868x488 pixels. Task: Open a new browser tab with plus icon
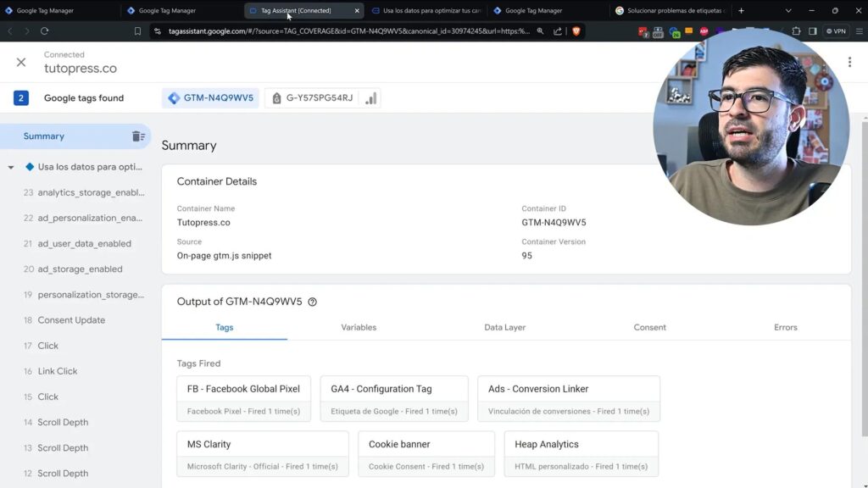tap(741, 10)
